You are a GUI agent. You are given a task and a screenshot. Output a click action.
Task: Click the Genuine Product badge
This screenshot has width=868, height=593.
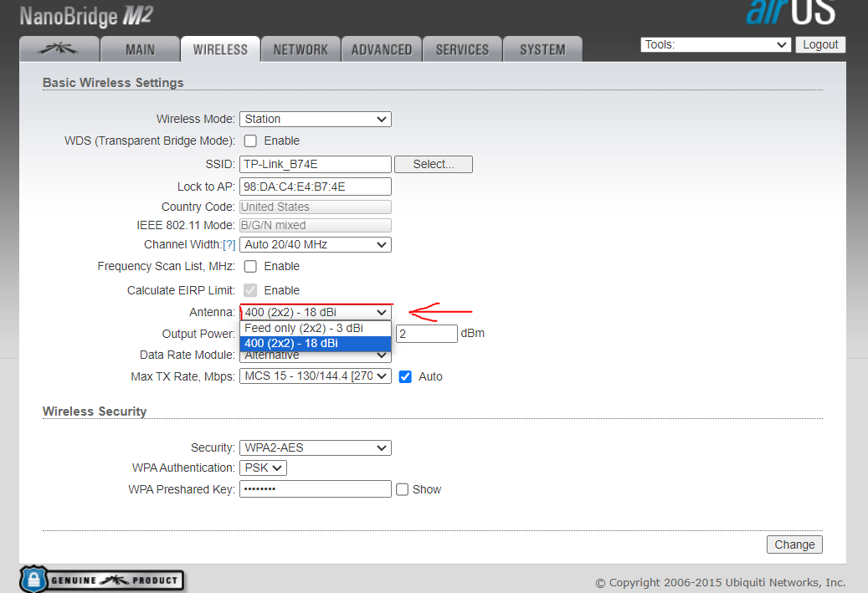tap(102, 580)
